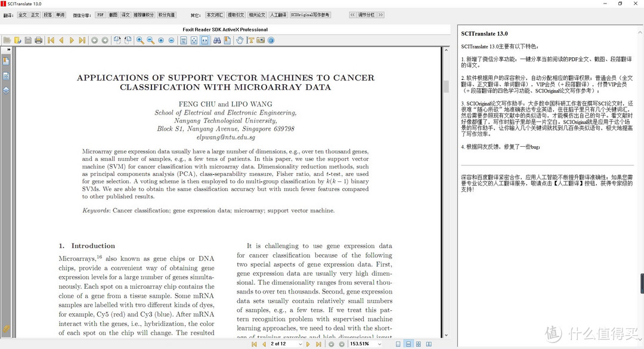Click 截图 screenshot share button

point(113,15)
